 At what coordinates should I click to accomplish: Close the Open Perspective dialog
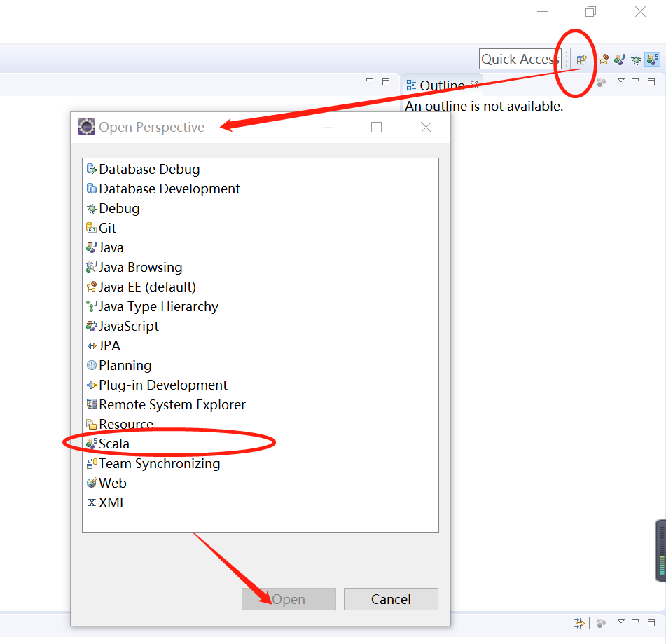click(x=426, y=127)
